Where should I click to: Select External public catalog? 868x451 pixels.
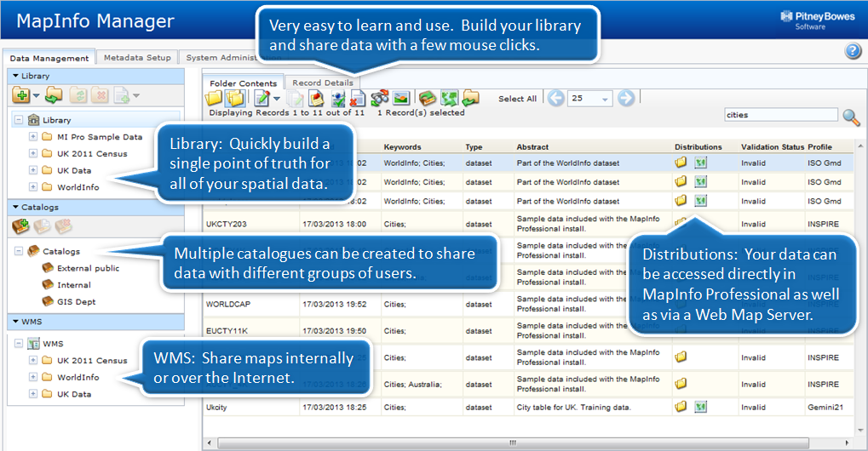point(88,268)
